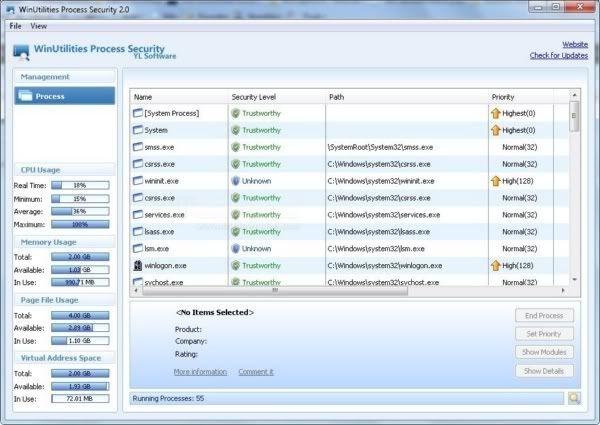This screenshot has height=425, width=600.
Task: Click the Page File Available progress bar
Action: [80, 328]
